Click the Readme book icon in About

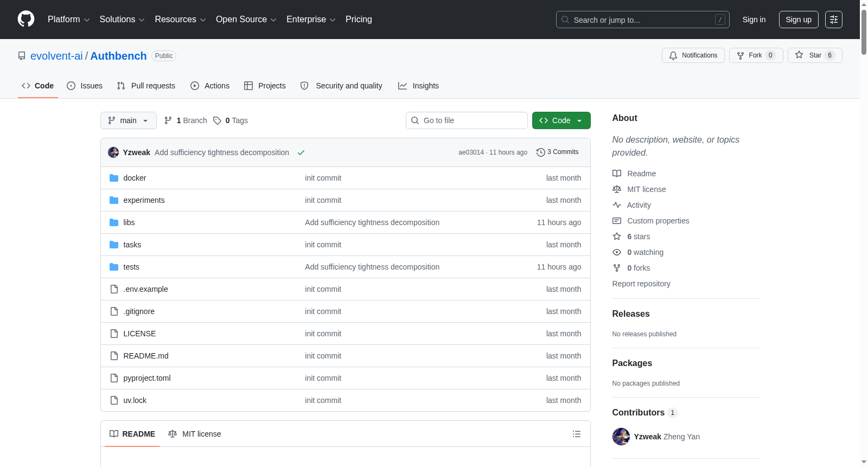(x=617, y=174)
